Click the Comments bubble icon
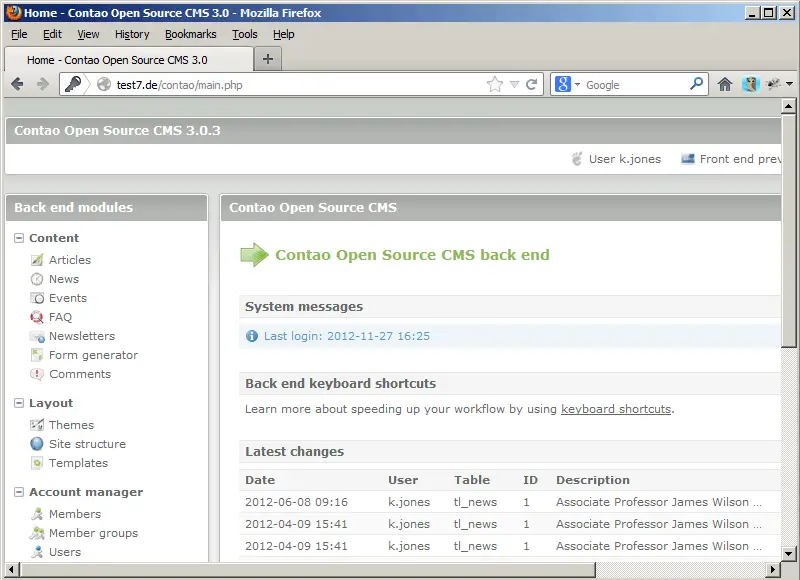The width and height of the screenshot is (800, 580). click(37, 374)
